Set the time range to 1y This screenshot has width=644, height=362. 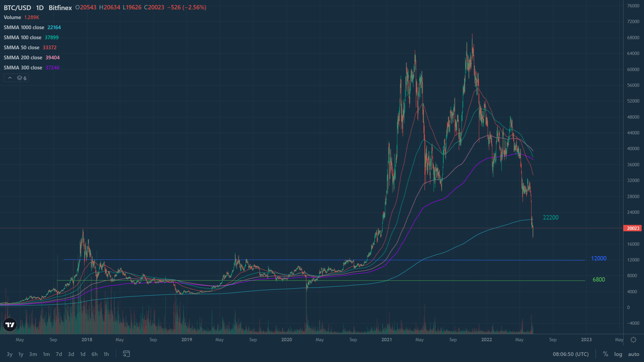[21, 354]
